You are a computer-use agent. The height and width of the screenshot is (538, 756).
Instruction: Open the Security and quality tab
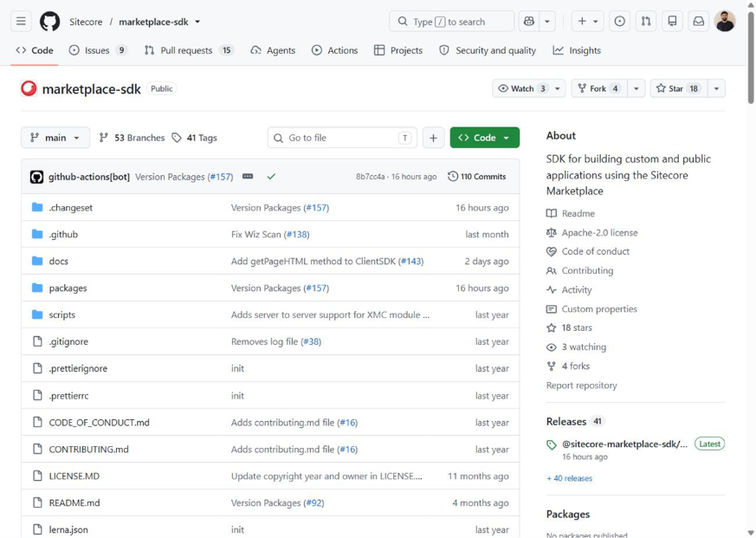pyautogui.click(x=488, y=50)
